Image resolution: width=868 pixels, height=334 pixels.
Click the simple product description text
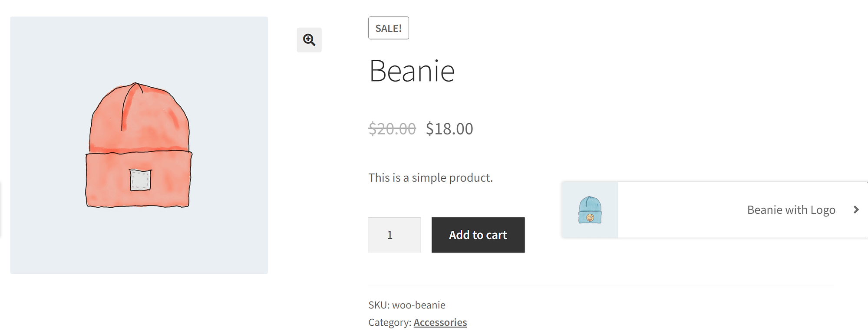(x=430, y=178)
